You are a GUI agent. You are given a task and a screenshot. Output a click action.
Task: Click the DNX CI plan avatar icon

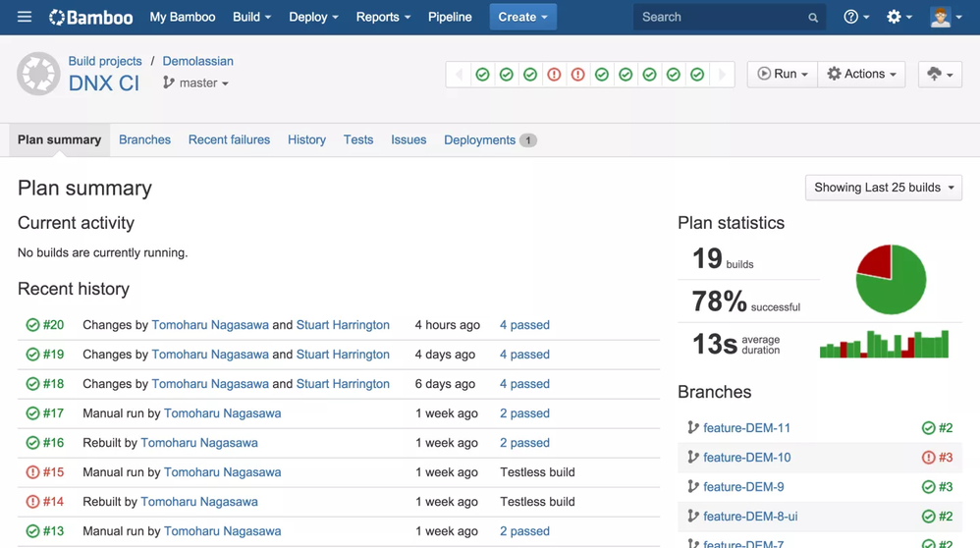38,75
